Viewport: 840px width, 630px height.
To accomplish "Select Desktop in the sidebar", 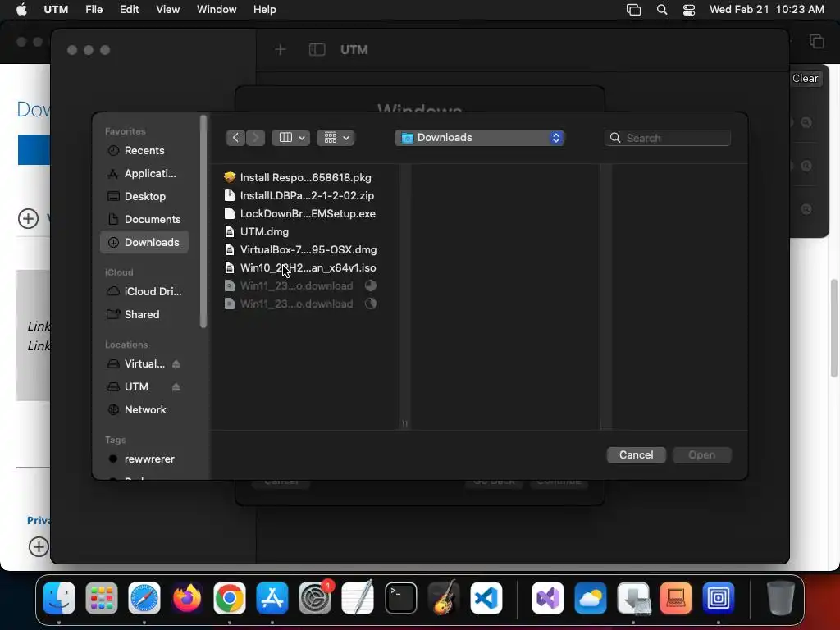I will [144, 197].
